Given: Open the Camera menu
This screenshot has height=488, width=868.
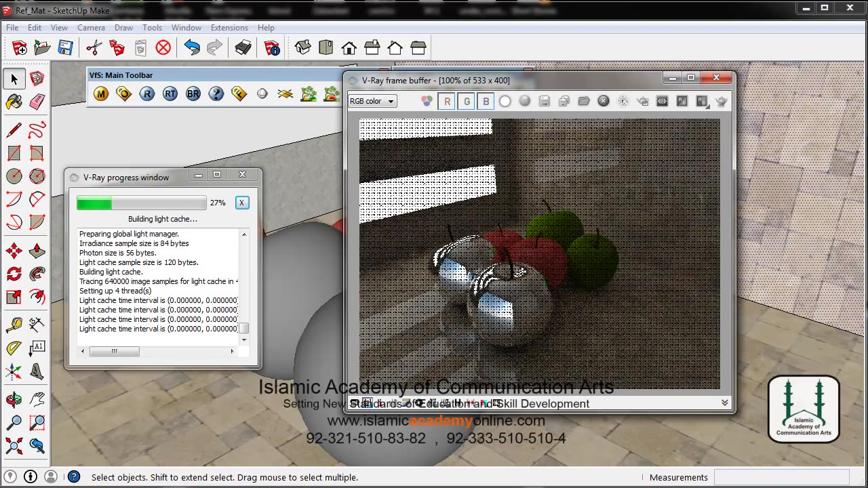Looking at the screenshot, I should coord(91,28).
